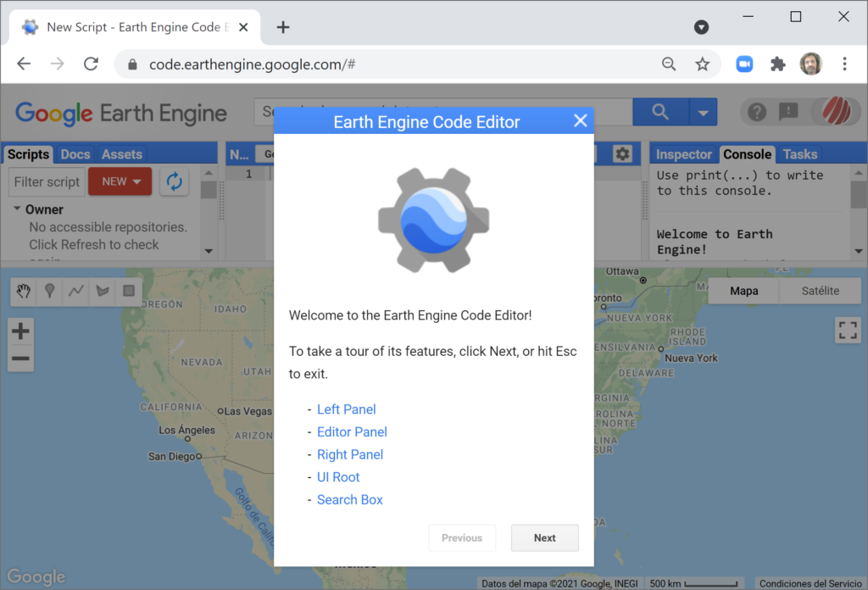
Task: Click the search magnifier button
Action: [x=660, y=112]
